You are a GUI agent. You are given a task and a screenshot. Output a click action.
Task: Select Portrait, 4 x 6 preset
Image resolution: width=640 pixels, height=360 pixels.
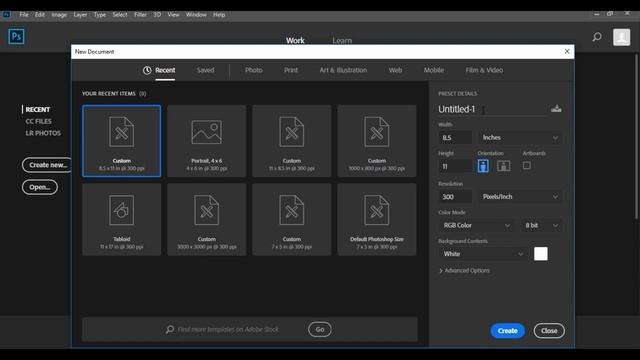(x=207, y=141)
